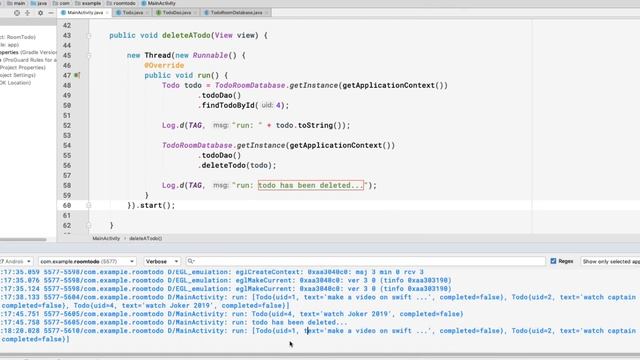Click line number 52 in the gutter
Viewport: 640px width, 360px height.
(67, 125)
